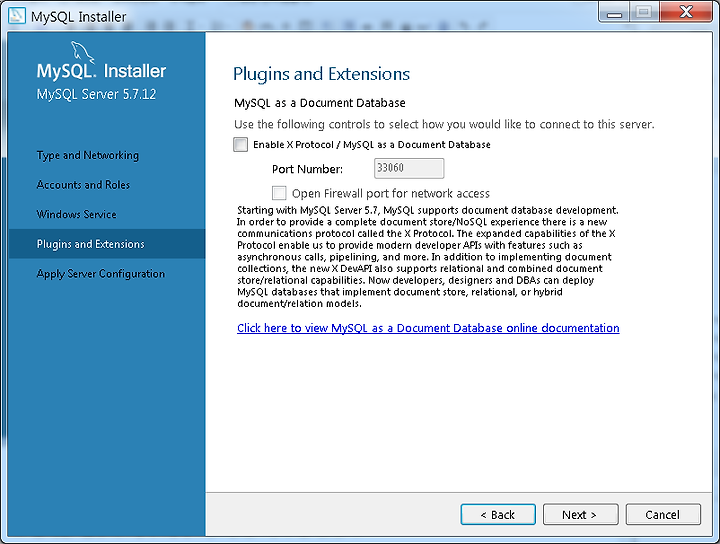Screen dimensions: 720x544
Task: Cancel the MySQL installer configuration
Action: pos(663,515)
